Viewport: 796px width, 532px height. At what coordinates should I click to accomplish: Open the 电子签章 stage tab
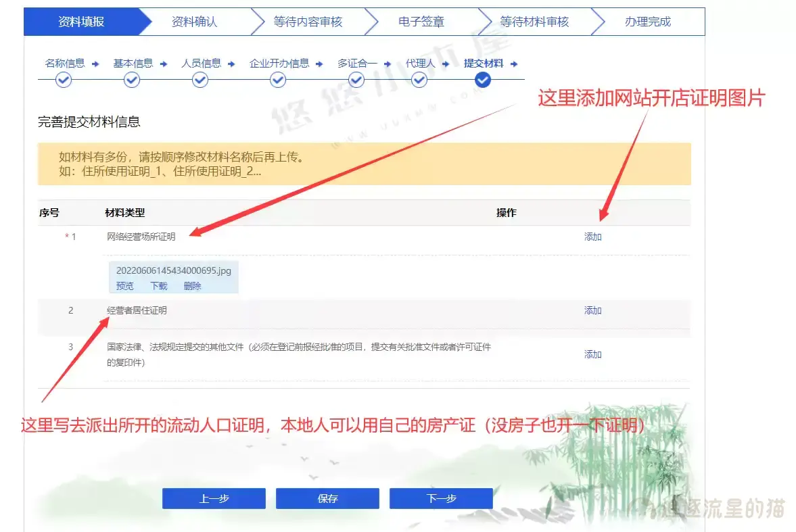coord(421,22)
